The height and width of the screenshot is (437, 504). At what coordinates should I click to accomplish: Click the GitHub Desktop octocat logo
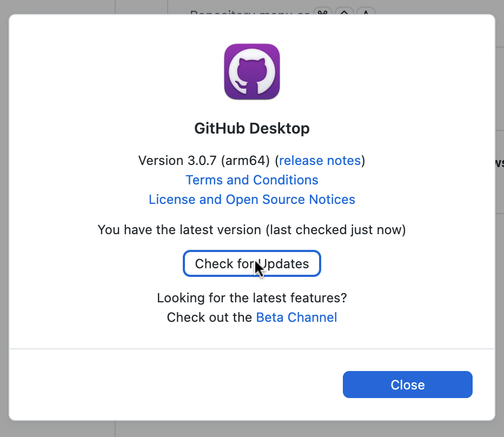pos(252,71)
